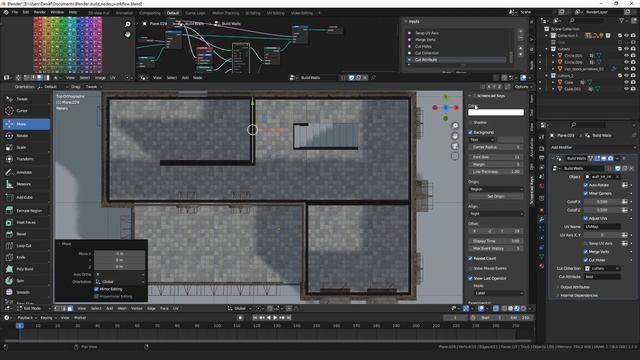Select the Rotate tool

[26, 136]
